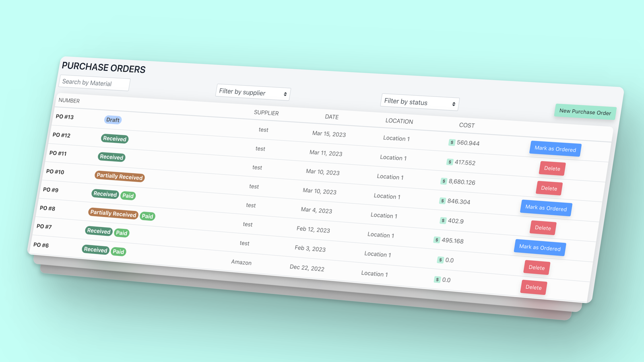This screenshot has height=362, width=644.
Task: Click the stepper arrows on Filter by status
Action: pyautogui.click(x=453, y=103)
